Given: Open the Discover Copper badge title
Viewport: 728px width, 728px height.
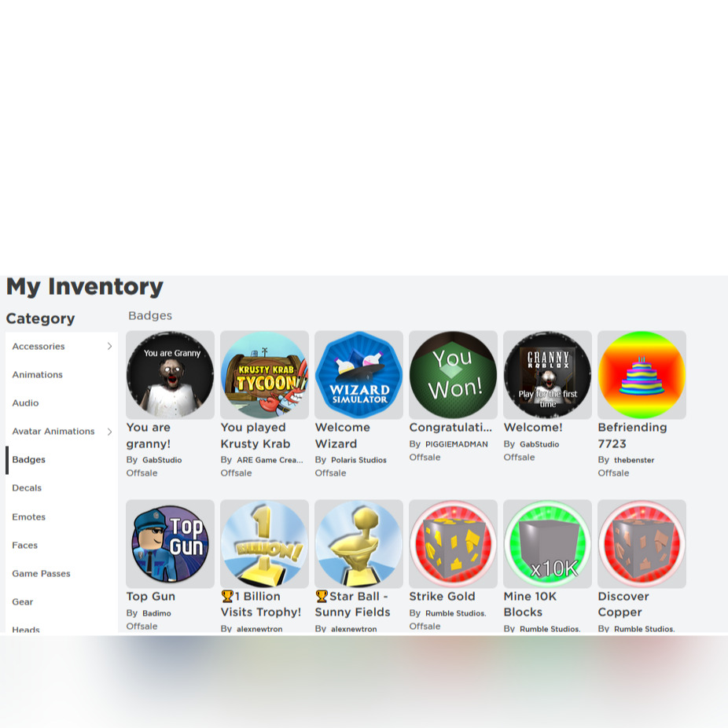Looking at the screenshot, I should pos(623,604).
